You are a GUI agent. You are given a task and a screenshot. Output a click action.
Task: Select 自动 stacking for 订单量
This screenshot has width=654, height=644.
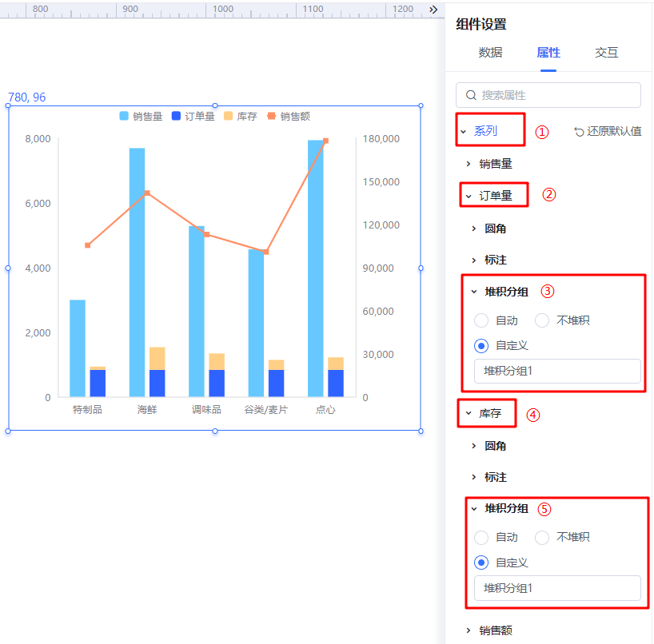tap(481, 320)
